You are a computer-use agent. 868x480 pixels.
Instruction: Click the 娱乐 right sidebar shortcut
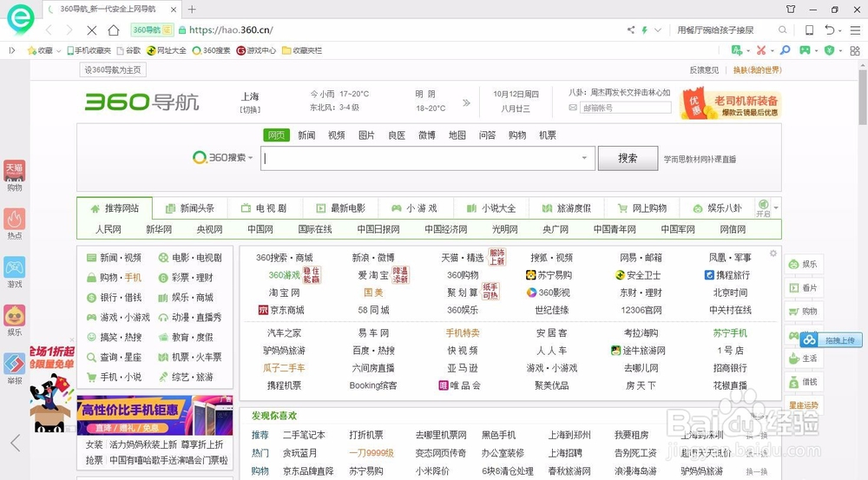(x=804, y=264)
